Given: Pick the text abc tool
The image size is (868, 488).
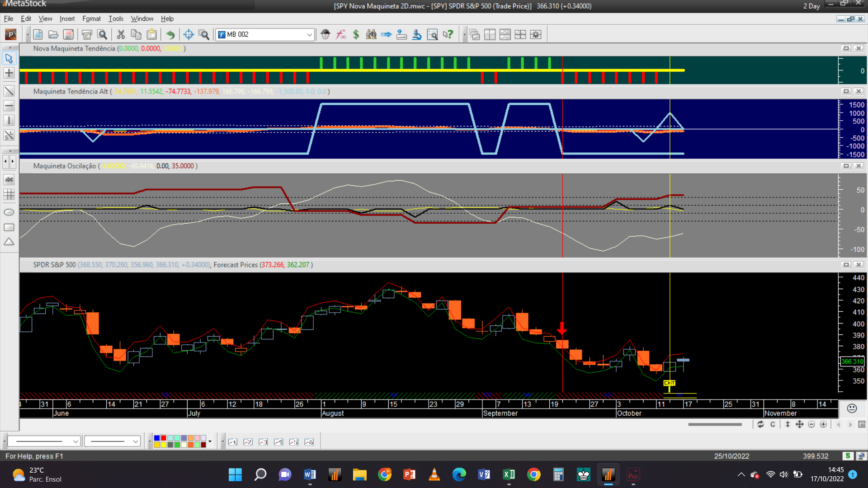Looking at the screenshot, I should 9,179.
